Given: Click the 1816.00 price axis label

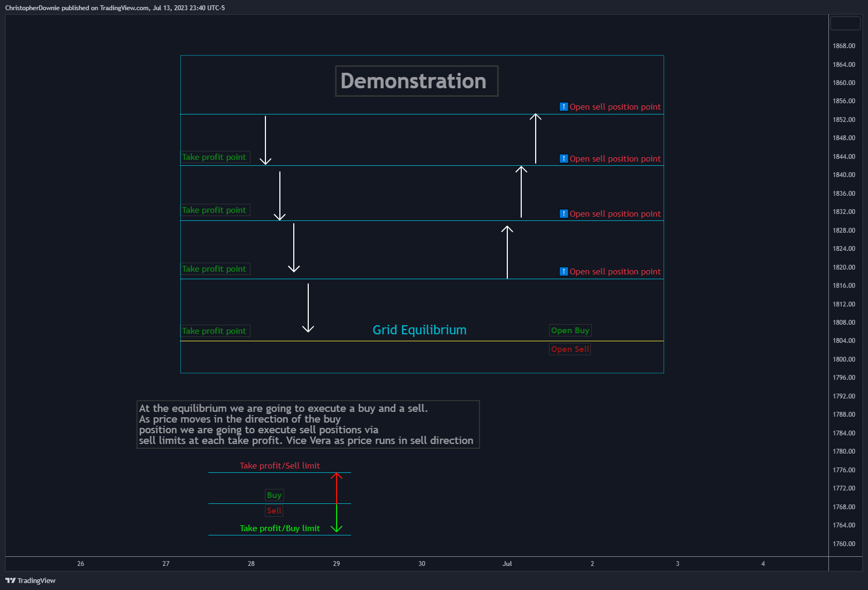Looking at the screenshot, I should click(844, 286).
